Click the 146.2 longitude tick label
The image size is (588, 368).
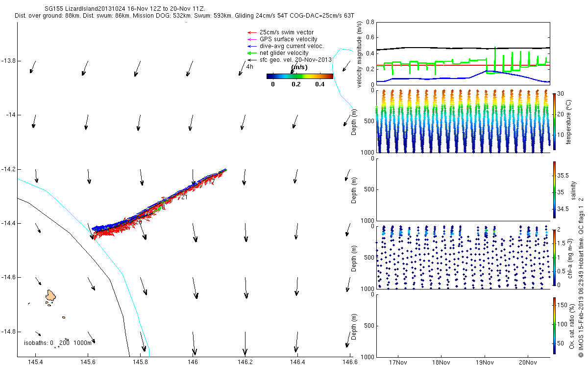point(245,362)
